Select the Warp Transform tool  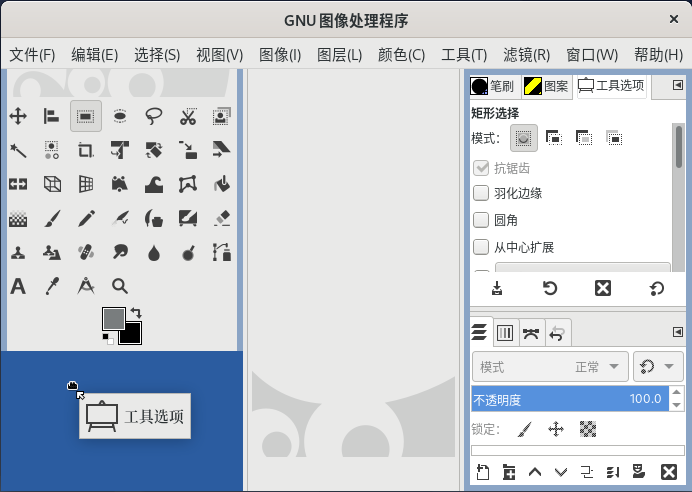click(x=154, y=184)
